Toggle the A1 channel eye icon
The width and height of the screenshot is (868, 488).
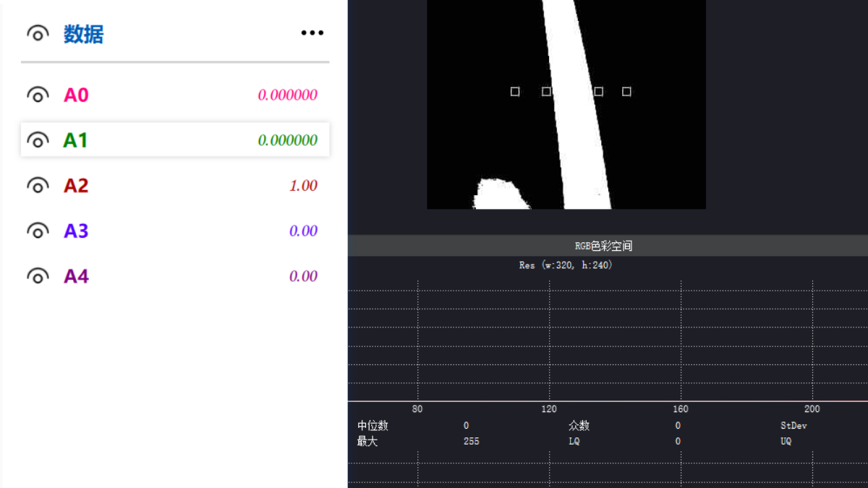[x=38, y=140]
